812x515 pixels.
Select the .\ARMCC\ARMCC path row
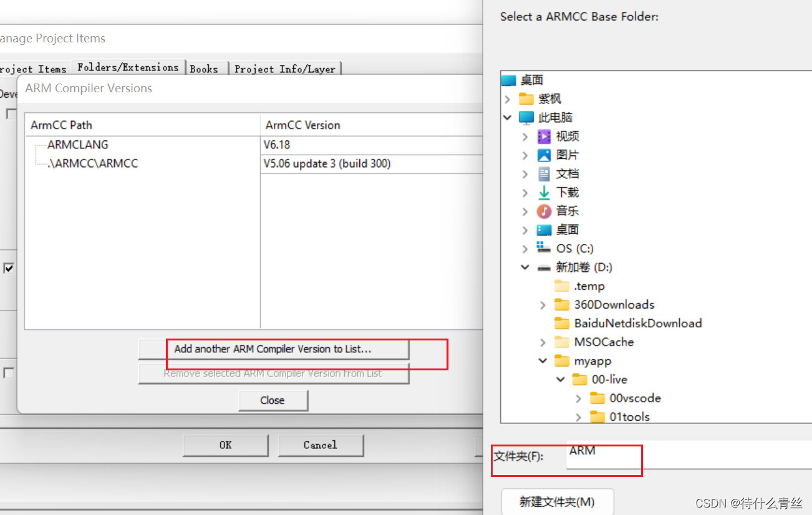93,163
